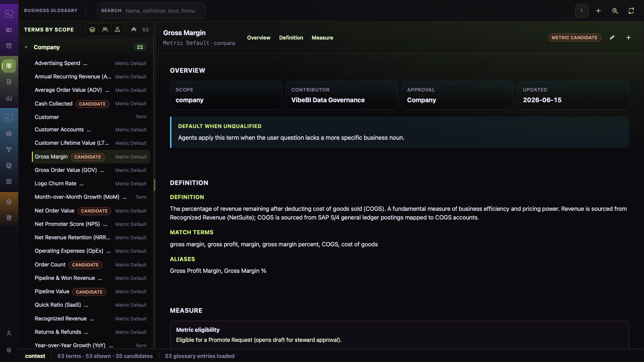Select the Cash Collected term
Screen dimensions: 644x362
(91, 104)
